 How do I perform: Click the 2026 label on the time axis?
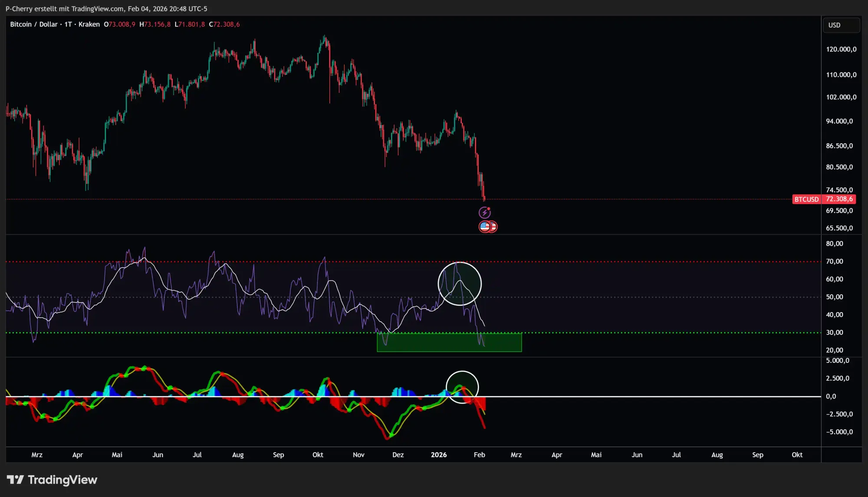[438, 455]
